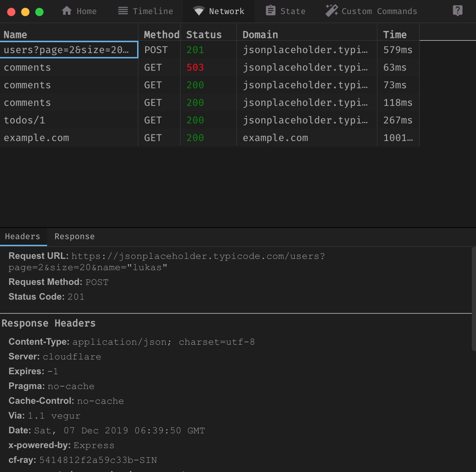This screenshot has height=472, width=476.
Task: Select the Network tab label
Action: [x=227, y=11]
